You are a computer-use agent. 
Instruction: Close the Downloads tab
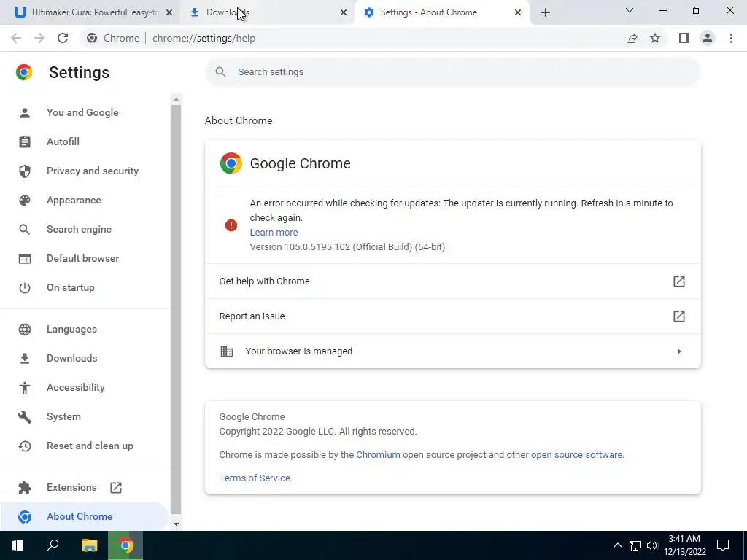[x=344, y=13]
